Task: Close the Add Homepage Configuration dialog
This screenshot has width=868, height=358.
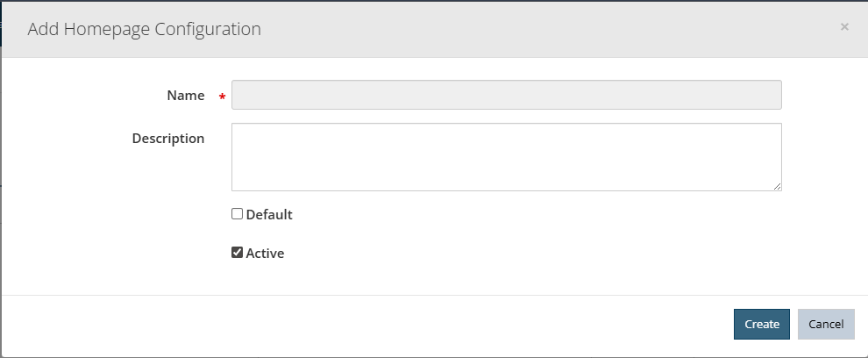Action: pyautogui.click(x=844, y=26)
